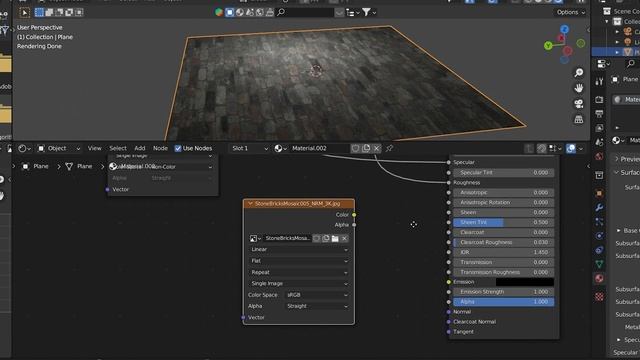Duplicate Material.002 with new material icon
This screenshot has height=360, width=640.
tap(366, 149)
